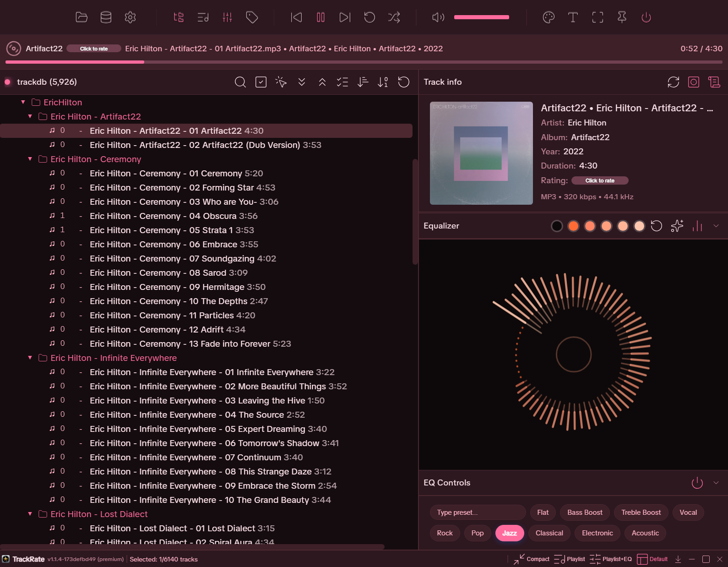Switch to Playlist+EQ layout
Viewport: 728px width, 567px height.
click(611, 559)
